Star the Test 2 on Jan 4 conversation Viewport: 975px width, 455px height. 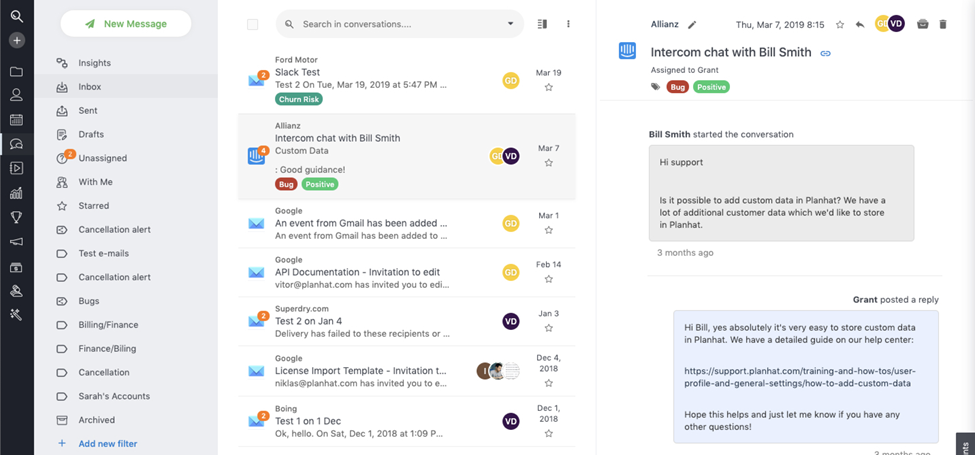548,328
